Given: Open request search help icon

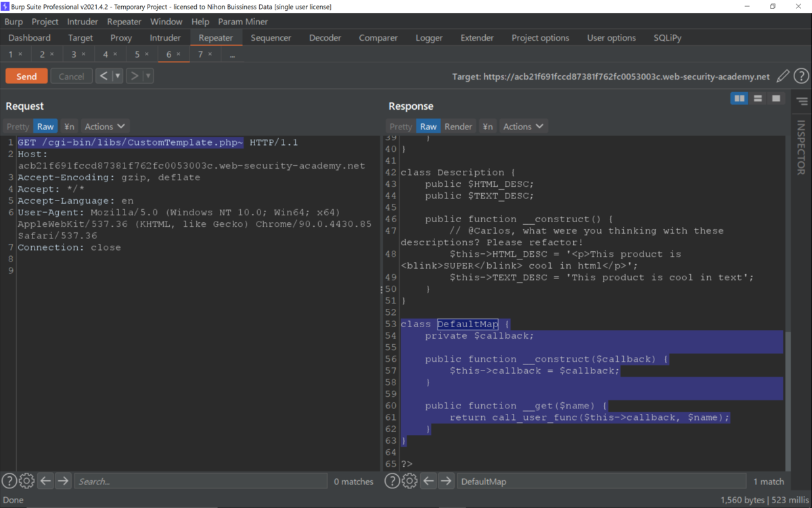Looking at the screenshot, I should pyautogui.click(x=9, y=481).
